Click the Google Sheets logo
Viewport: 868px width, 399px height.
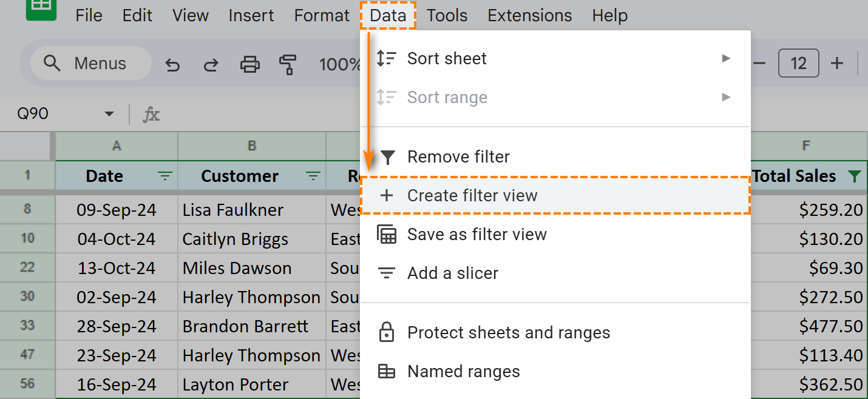(40, 11)
